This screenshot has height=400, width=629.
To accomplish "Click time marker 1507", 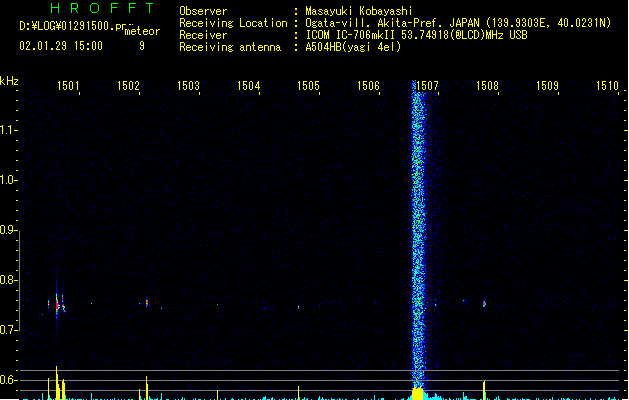I will point(428,85).
